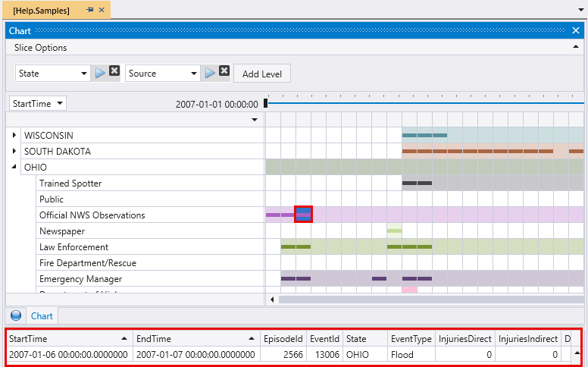Select the EpisodeId value 2566
The height and width of the screenshot is (367, 588).
[283, 354]
